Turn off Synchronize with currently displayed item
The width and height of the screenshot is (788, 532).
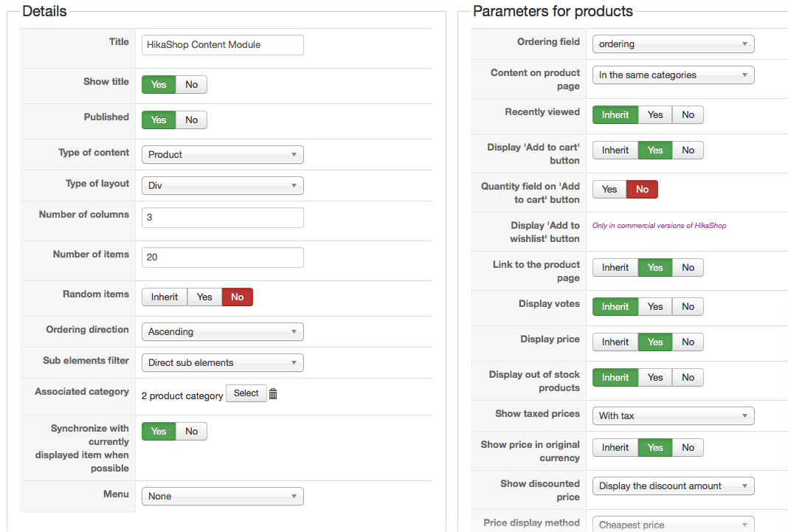point(192,432)
